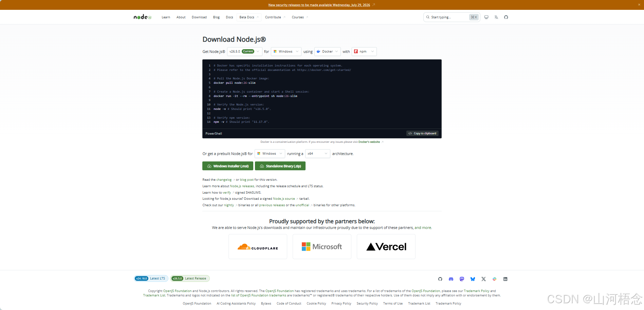This screenshot has width=644, height=310.
Task: Open the Terms of Use link
Action: (x=393, y=304)
